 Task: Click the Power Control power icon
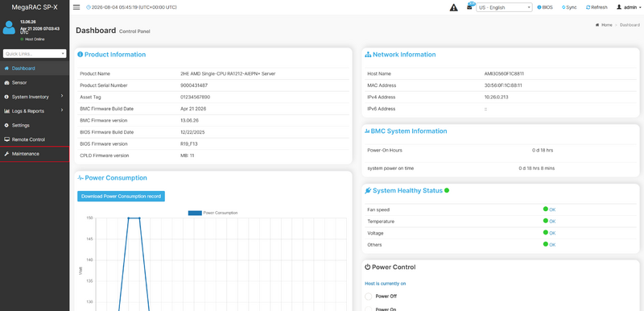[368, 267]
